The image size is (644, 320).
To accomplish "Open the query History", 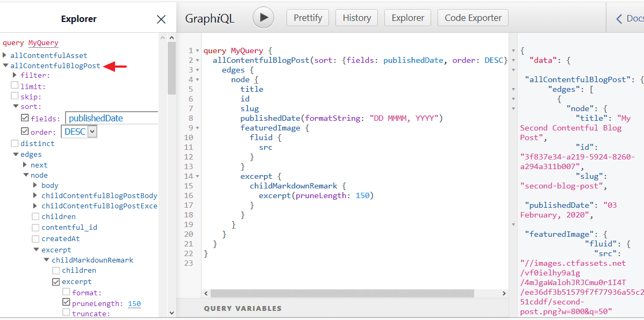I will point(356,17).
